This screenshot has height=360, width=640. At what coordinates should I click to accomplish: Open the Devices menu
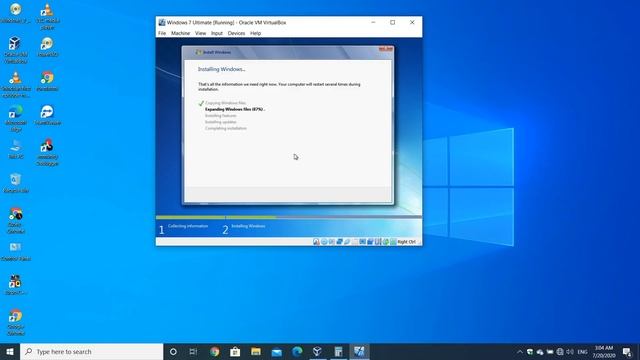coord(236,33)
